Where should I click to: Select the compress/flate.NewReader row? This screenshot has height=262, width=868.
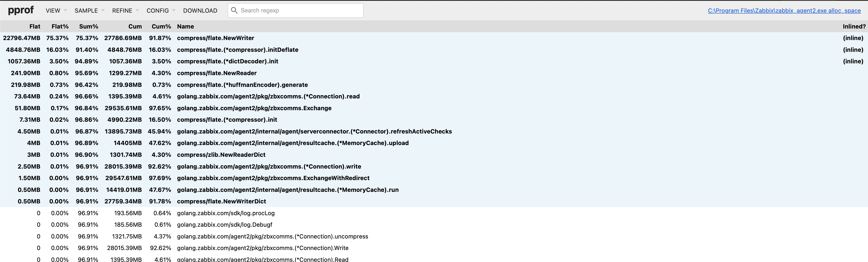(434, 73)
